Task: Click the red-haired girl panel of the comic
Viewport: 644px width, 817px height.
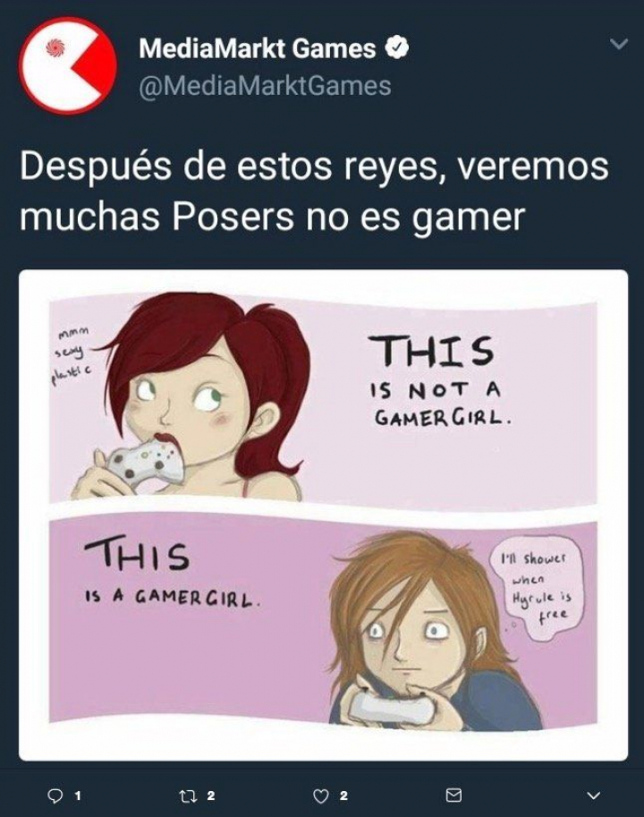Action: [323, 398]
